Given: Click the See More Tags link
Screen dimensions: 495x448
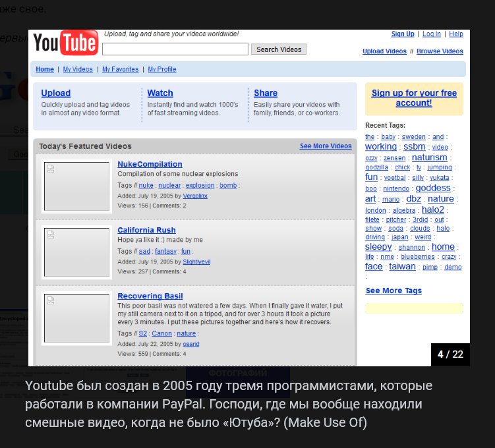Looking at the screenshot, I should [x=393, y=291].
